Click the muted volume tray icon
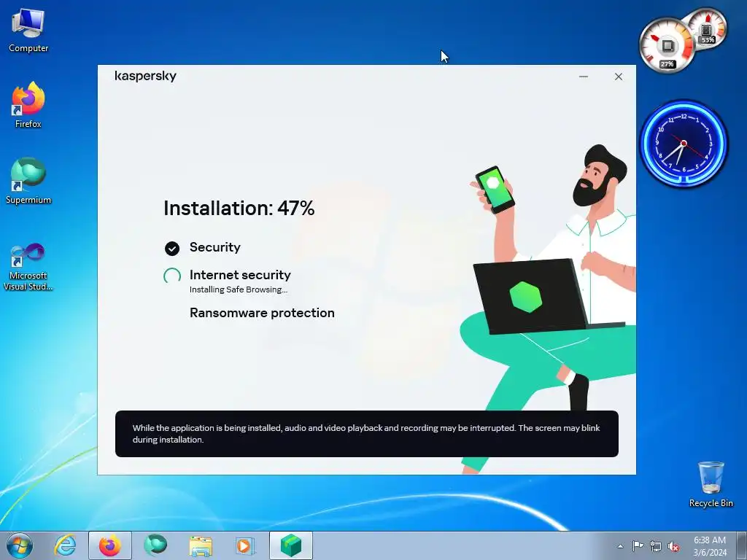The height and width of the screenshot is (560, 747). [x=673, y=546]
